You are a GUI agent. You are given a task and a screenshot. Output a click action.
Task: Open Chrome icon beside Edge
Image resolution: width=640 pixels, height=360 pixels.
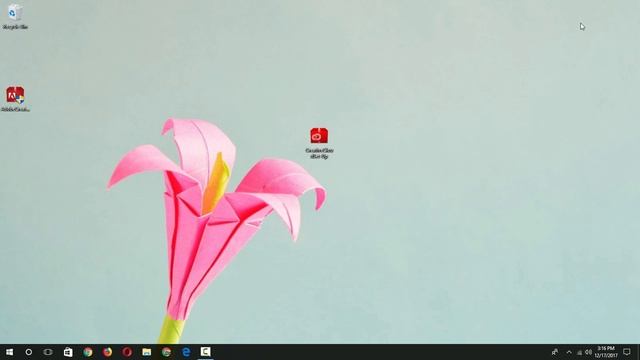coord(166,352)
